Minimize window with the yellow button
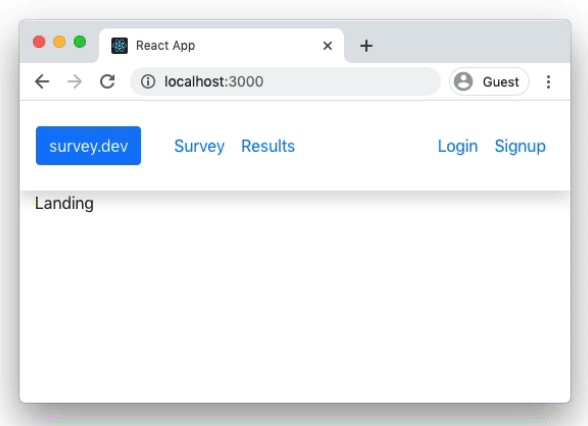Viewport: 588px width, 426px height. [x=59, y=42]
